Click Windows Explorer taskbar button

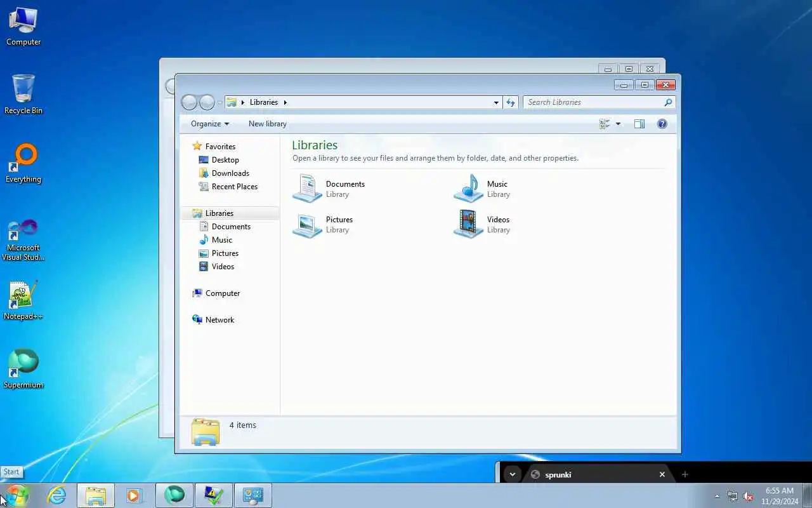tap(96, 495)
